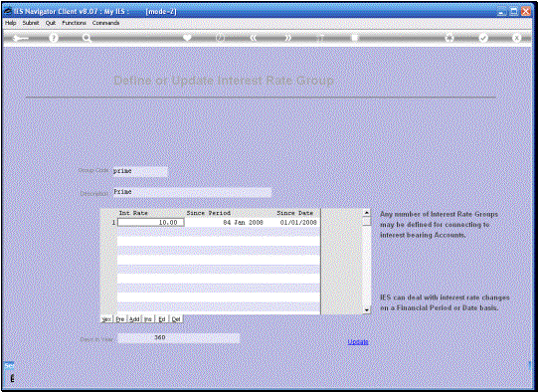Click the Nex grid button

[x=106, y=319]
